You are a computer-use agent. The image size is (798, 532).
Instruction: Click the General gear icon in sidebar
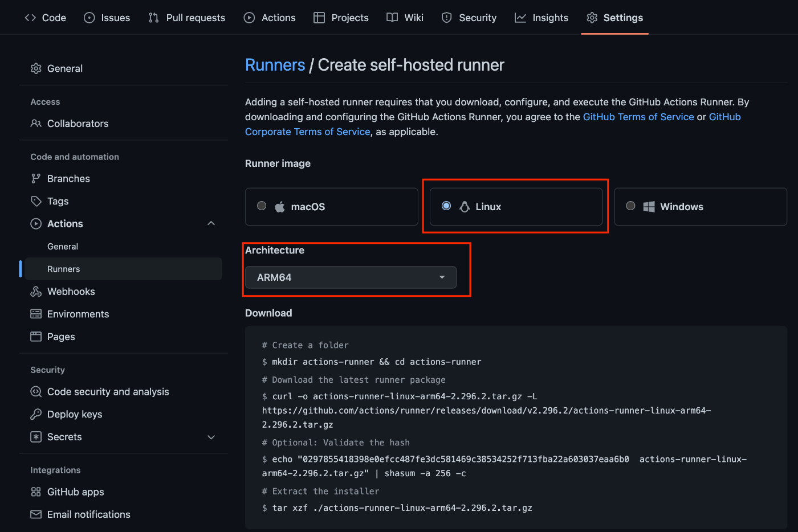click(x=36, y=68)
